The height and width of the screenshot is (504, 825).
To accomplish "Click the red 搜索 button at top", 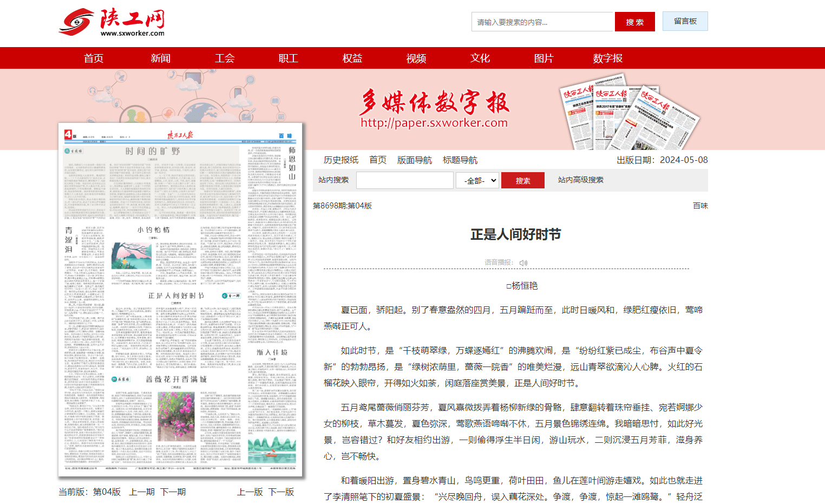I will click(635, 22).
